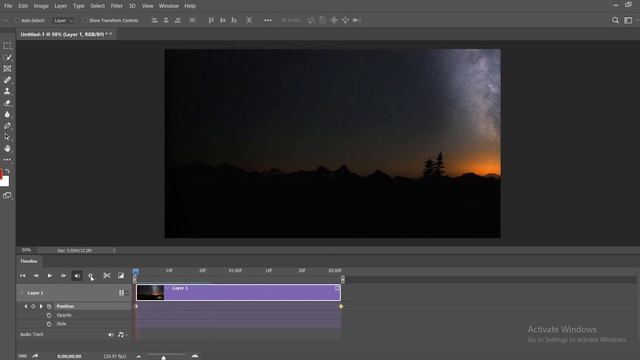Open the Auto-Select Layer dropdown
This screenshot has height=360, width=640.
click(x=63, y=20)
